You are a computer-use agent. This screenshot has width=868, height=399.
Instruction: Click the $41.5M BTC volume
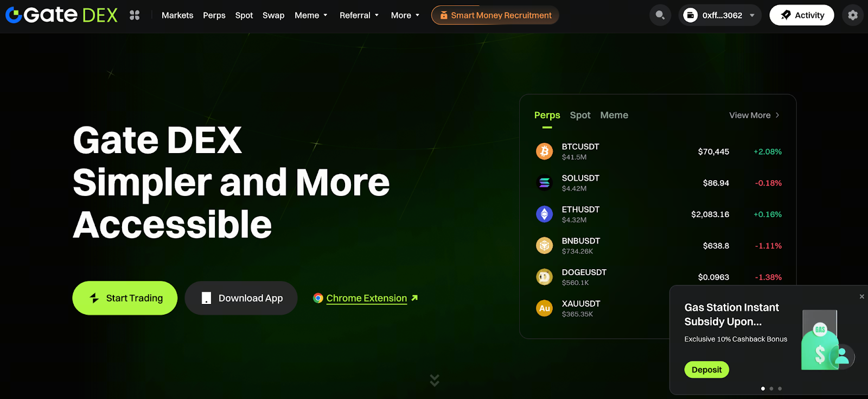(x=574, y=157)
